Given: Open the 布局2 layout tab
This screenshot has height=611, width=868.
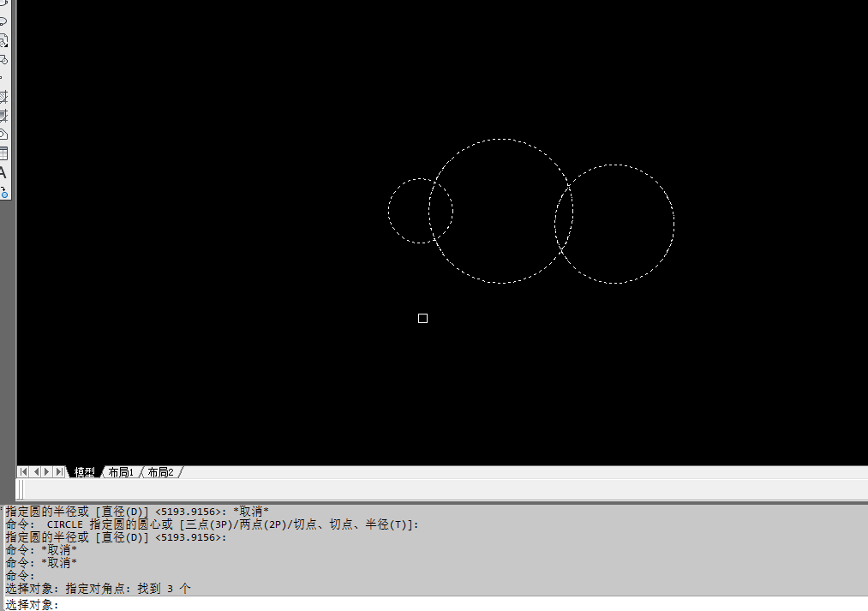Looking at the screenshot, I should [160, 472].
